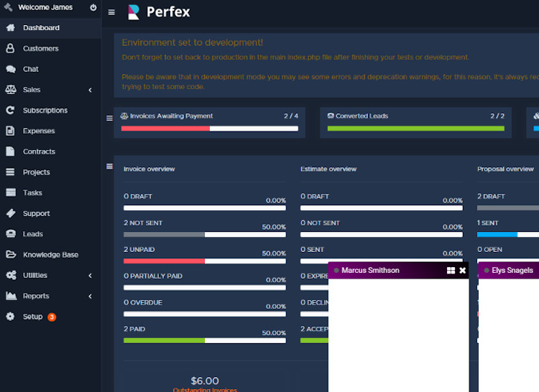Select Subscriptions in the sidebar
Viewport: 539px width, 392px height.
(x=50, y=110)
